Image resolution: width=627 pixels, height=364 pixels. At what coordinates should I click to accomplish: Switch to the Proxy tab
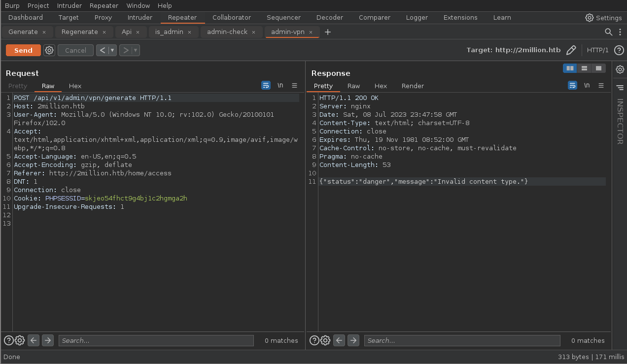pos(103,17)
